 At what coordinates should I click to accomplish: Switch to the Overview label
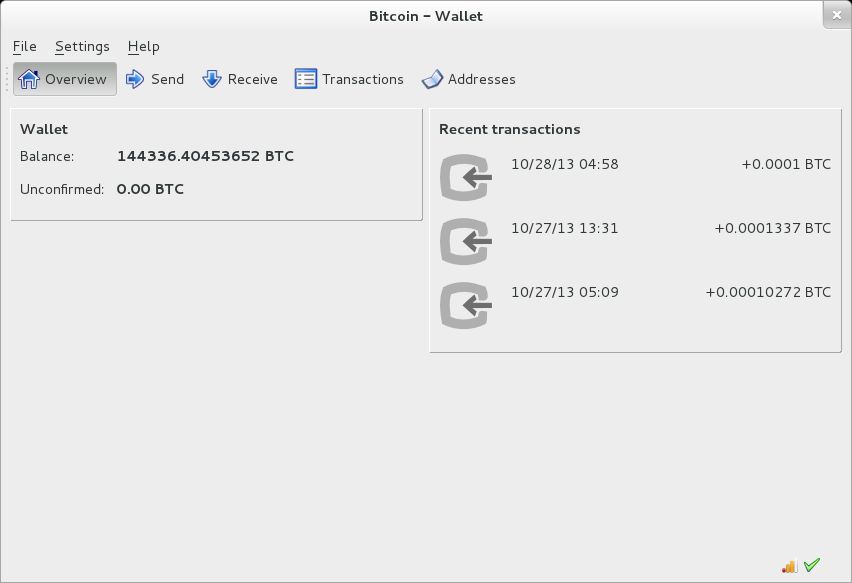tap(76, 79)
